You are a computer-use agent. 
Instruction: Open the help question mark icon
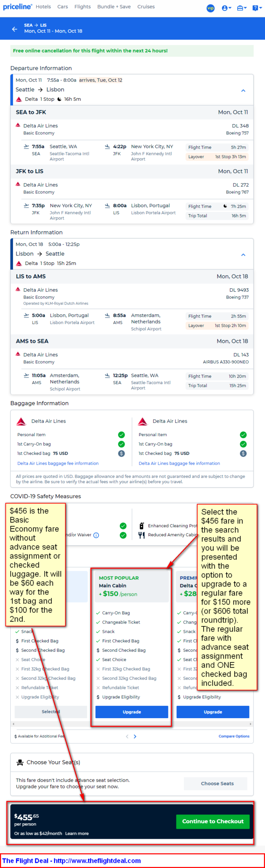pyautogui.click(x=256, y=8)
